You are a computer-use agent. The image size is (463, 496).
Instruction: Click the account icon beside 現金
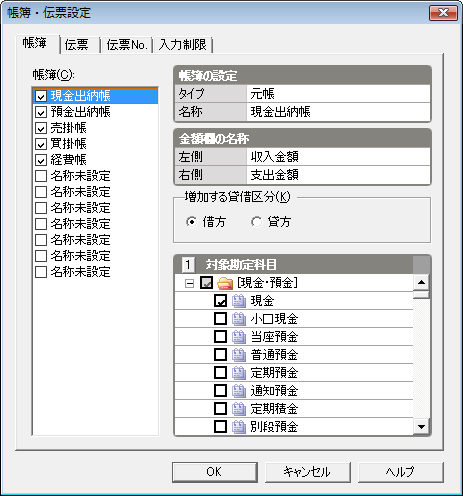coord(239,301)
